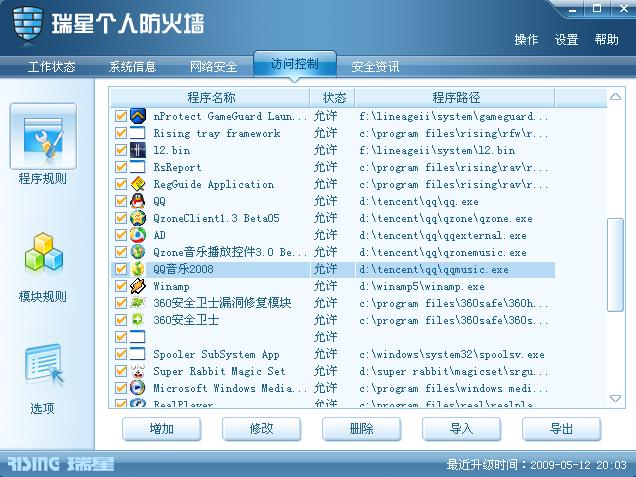Click the path c:\windows\system32\spoolsv.exe

click(x=452, y=355)
